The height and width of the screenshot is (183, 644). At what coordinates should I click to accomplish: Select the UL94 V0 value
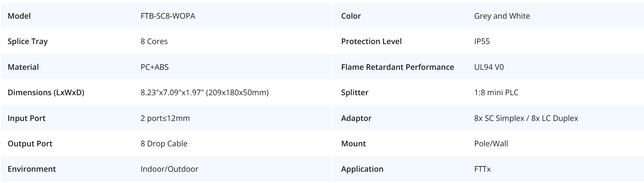click(489, 67)
